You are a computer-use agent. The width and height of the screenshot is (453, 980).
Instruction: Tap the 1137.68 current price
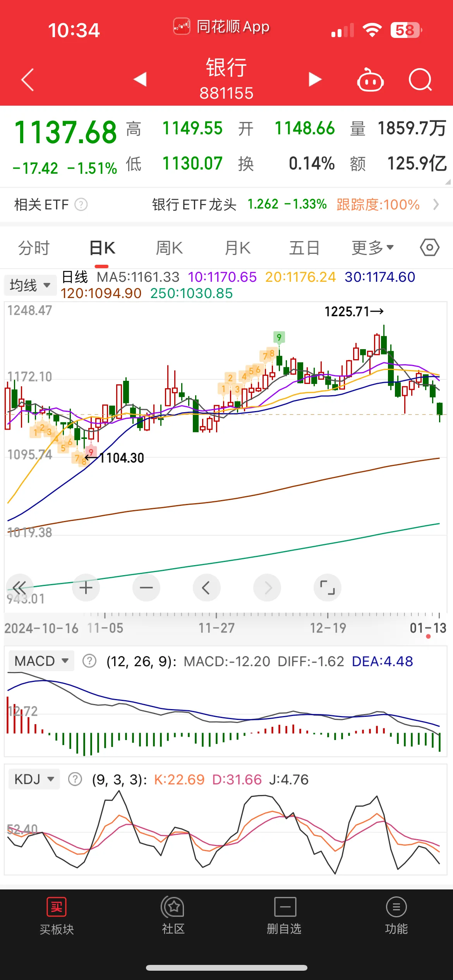pyautogui.click(x=65, y=132)
